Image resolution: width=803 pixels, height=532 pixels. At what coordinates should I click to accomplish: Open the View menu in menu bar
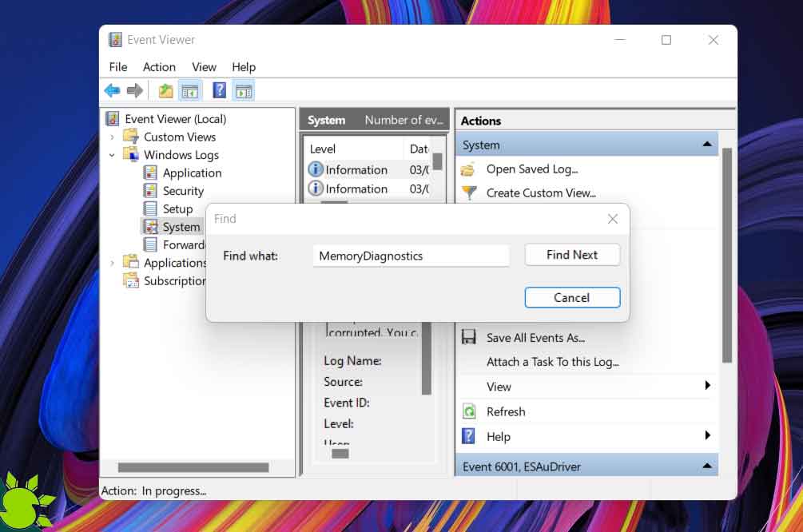[x=204, y=67]
